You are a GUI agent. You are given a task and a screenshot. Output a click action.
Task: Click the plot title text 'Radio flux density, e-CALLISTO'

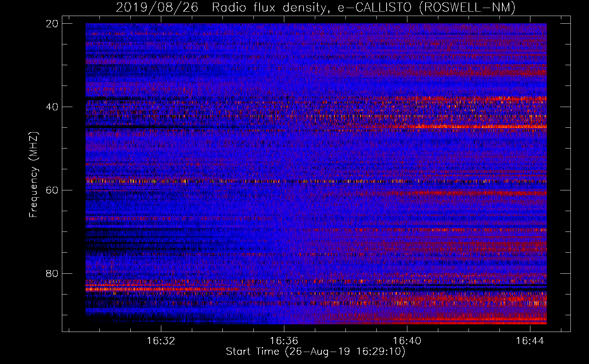[x=312, y=8]
